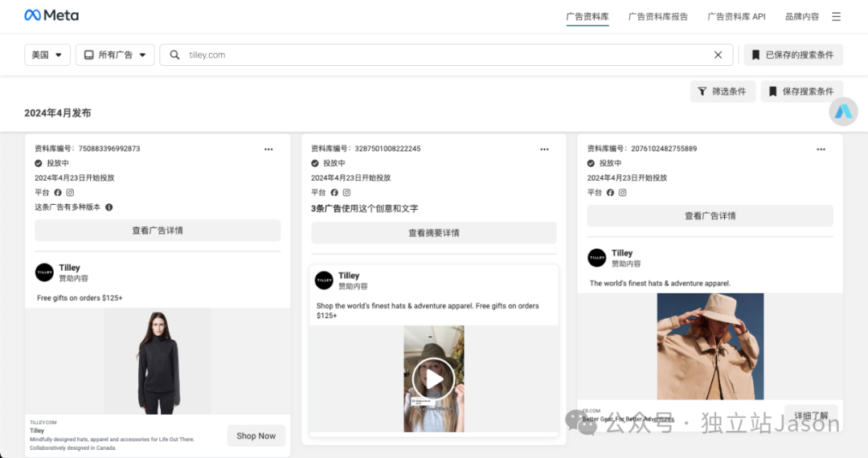Click 保存搜索条件 button
The image size is (868, 458).
801,92
